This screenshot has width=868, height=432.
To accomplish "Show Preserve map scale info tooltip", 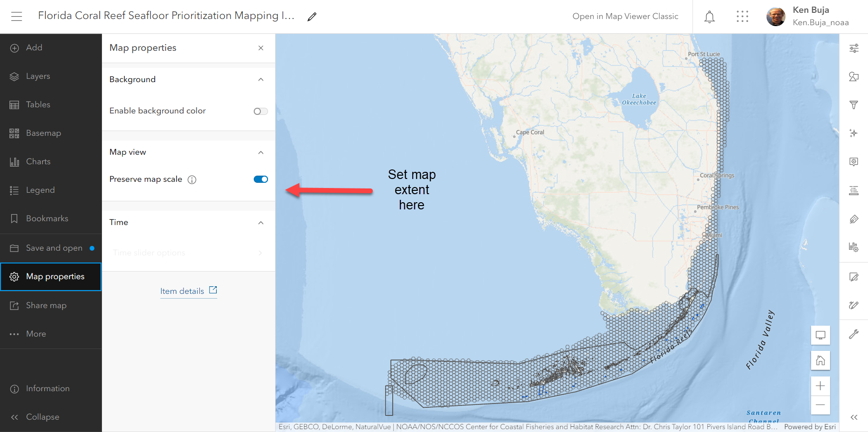I will (192, 179).
